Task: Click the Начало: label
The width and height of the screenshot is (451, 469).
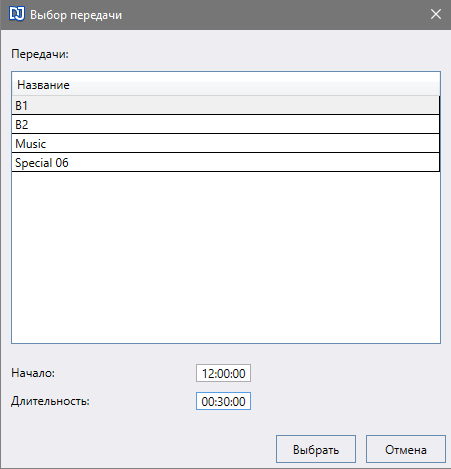Action: coord(33,373)
